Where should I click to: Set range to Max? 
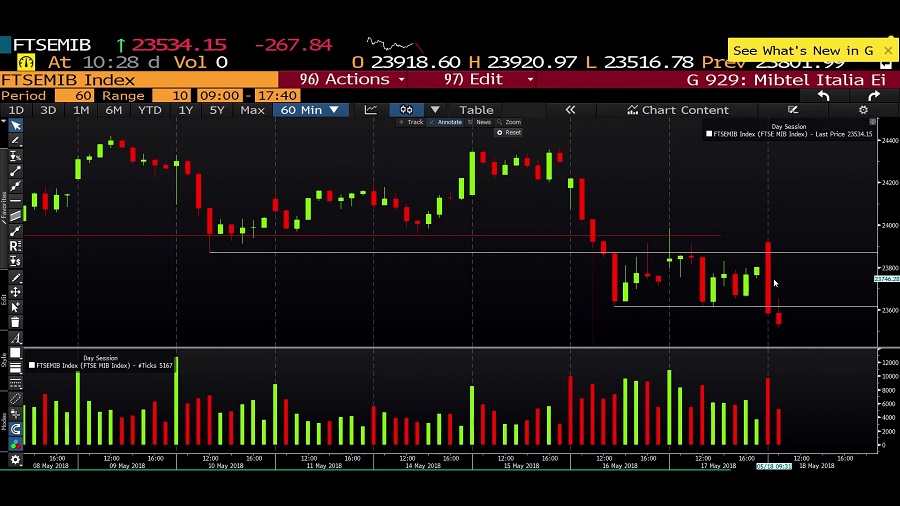(x=252, y=110)
